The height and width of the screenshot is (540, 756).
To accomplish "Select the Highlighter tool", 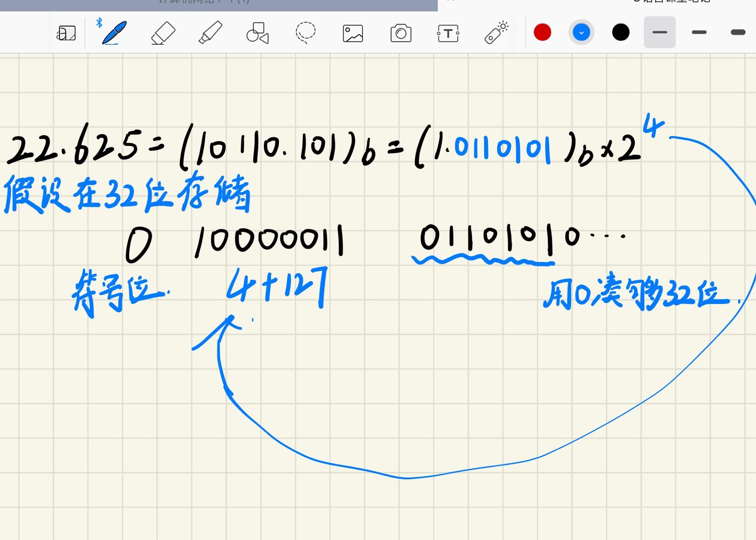I will tap(210, 33).
